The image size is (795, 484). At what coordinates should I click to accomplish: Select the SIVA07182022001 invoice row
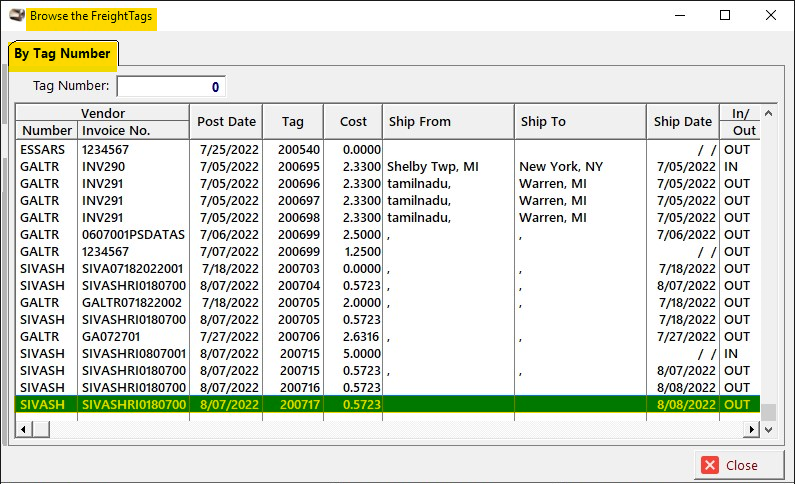388,269
